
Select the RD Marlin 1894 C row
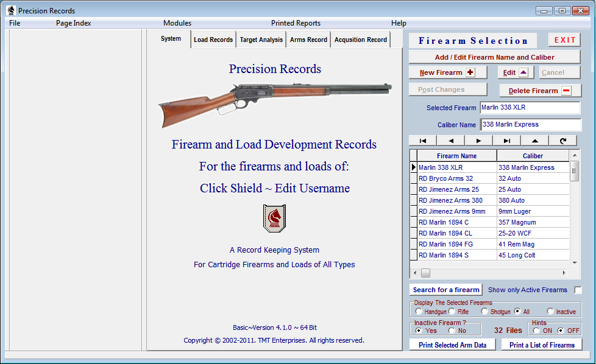(489, 222)
